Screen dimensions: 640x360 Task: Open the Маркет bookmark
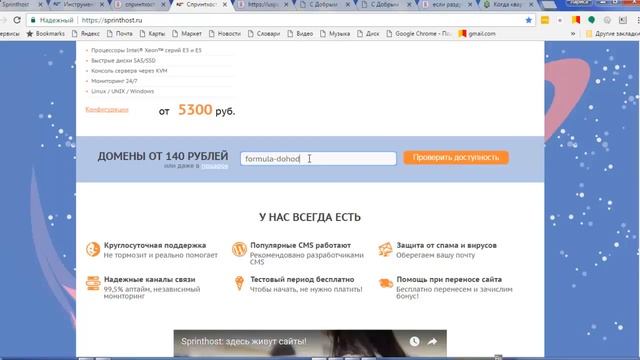tap(187, 34)
